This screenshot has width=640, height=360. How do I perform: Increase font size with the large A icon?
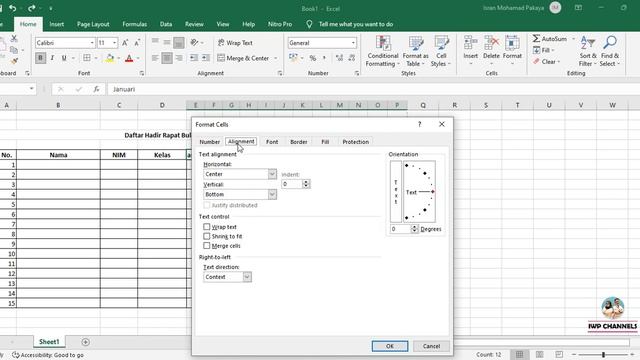[x=125, y=42]
